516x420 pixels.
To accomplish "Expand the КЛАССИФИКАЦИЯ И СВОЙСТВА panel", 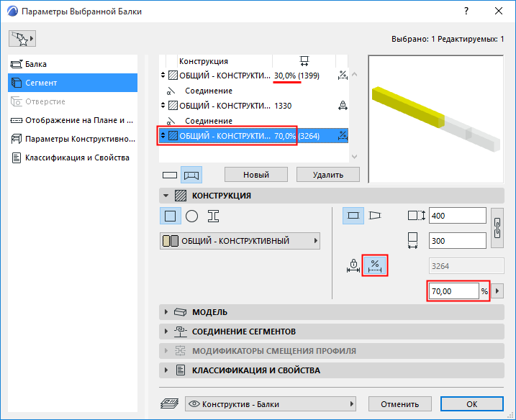I will coord(331,370).
